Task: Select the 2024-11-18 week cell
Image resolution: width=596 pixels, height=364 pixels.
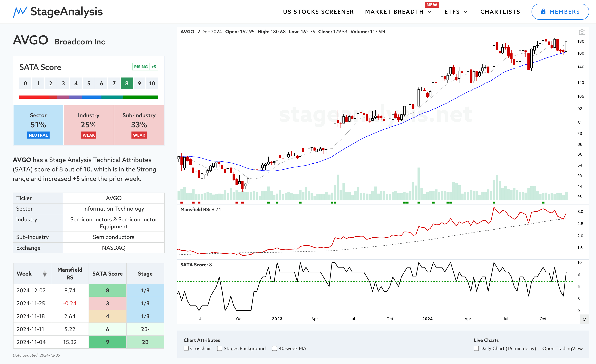Action: point(32,316)
